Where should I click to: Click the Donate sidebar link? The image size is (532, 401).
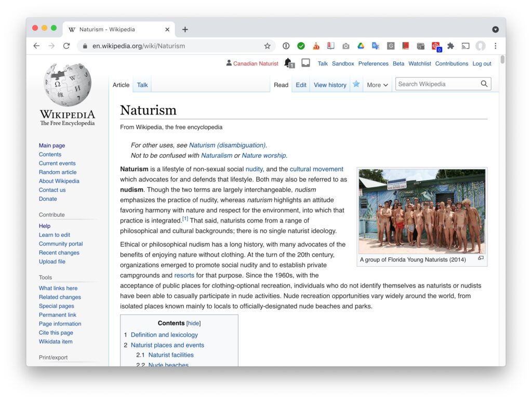click(48, 199)
